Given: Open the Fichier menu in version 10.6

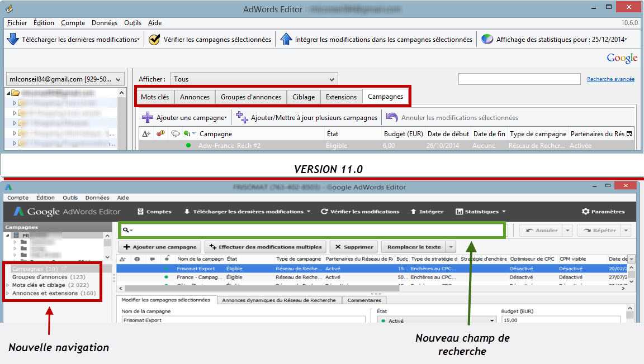Looking at the screenshot, I should click(17, 22).
